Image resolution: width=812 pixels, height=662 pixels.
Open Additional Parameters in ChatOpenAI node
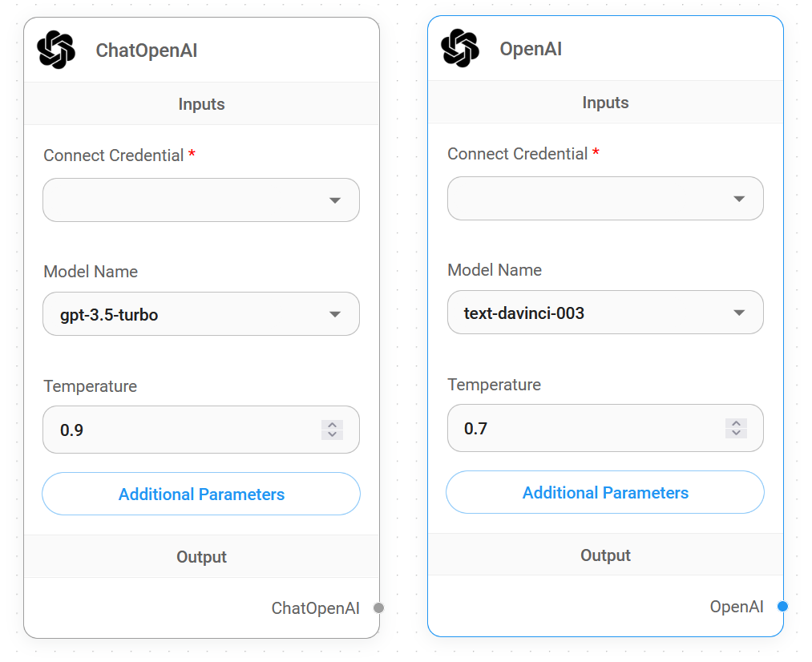201,494
